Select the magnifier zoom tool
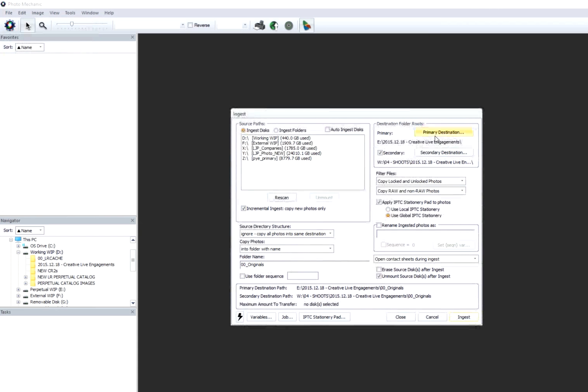Screen dimensions: 588x392 click(43, 26)
